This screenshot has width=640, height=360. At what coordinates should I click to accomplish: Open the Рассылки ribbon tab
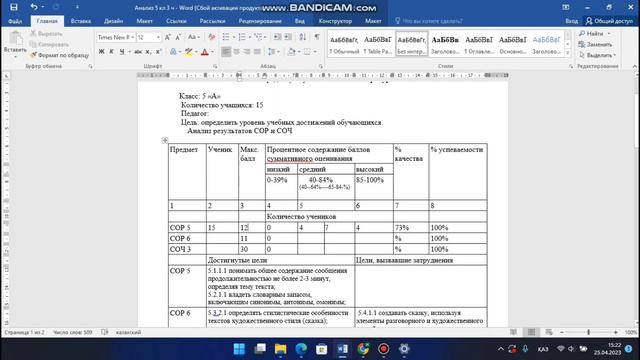tap(212, 21)
